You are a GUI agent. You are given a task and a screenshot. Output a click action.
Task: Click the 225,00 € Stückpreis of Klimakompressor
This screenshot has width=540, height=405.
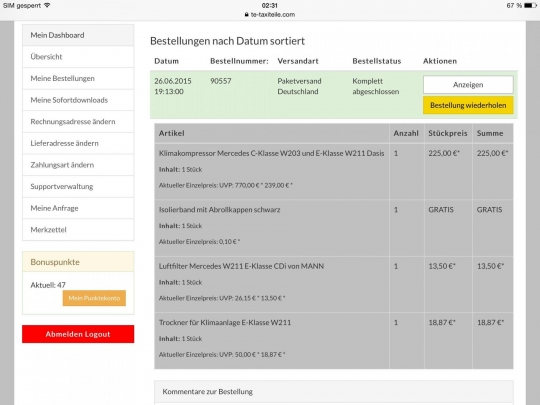(444, 154)
